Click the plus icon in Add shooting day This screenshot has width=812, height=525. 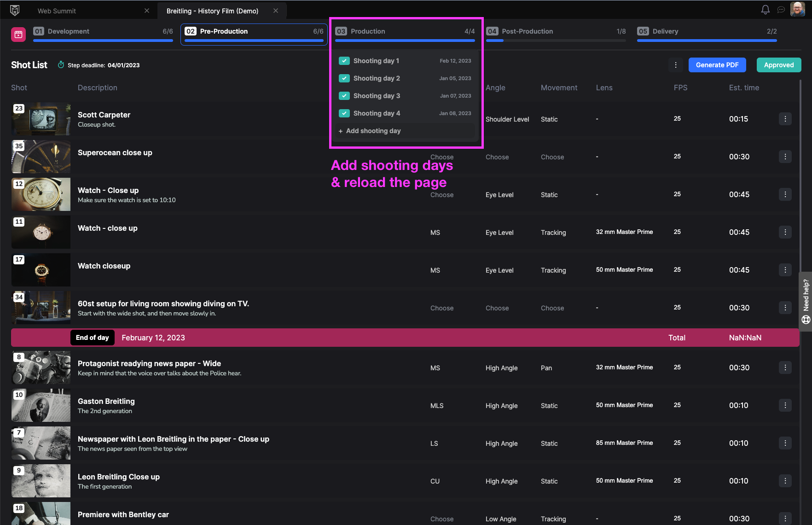coord(341,131)
